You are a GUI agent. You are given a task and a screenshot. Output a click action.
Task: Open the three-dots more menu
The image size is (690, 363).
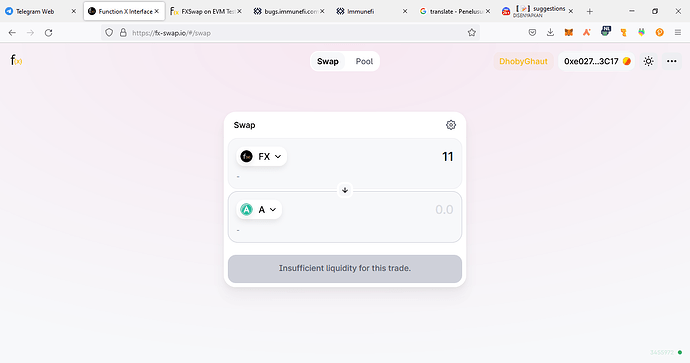click(672, 61)
